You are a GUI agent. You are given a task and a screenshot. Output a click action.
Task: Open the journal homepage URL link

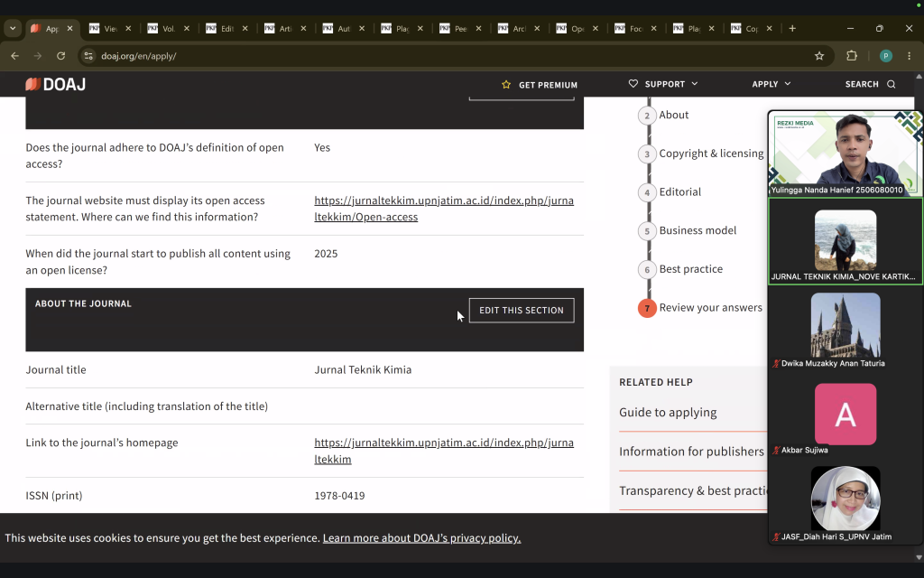444,451
